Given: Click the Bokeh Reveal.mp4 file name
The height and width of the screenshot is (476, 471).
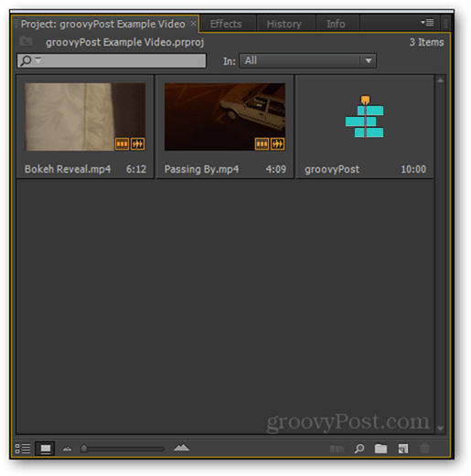Looking at the screenshot, I should 68,169.
